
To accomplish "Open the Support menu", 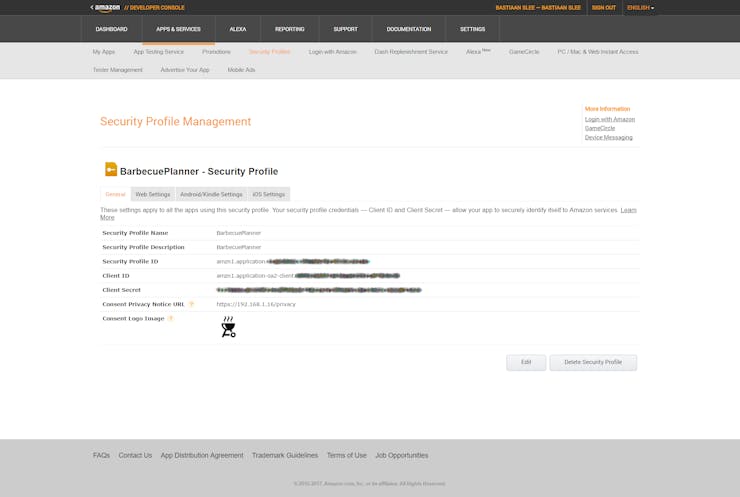I will click(345, 29).
